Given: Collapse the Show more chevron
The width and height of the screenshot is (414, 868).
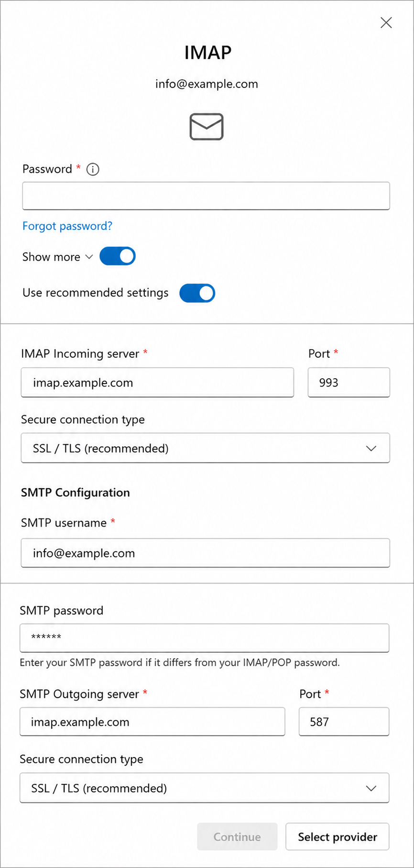Looking at the screenshot, I should coord(89,257).
